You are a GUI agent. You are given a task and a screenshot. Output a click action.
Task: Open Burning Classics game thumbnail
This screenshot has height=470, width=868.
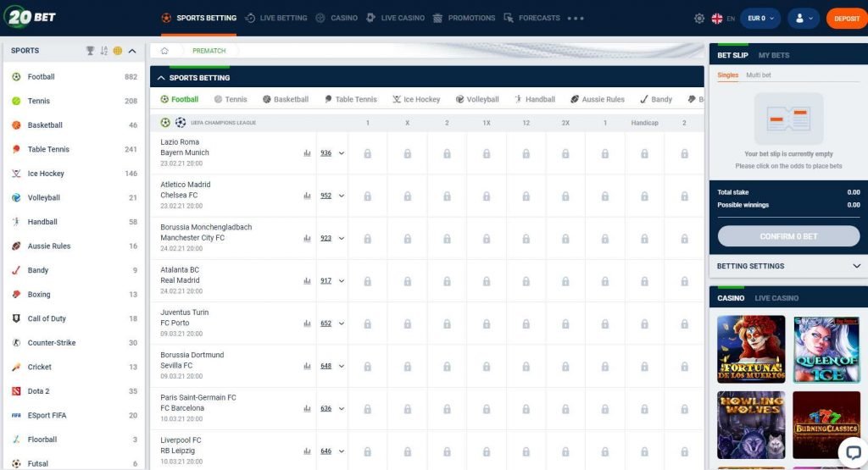(826, 425)
